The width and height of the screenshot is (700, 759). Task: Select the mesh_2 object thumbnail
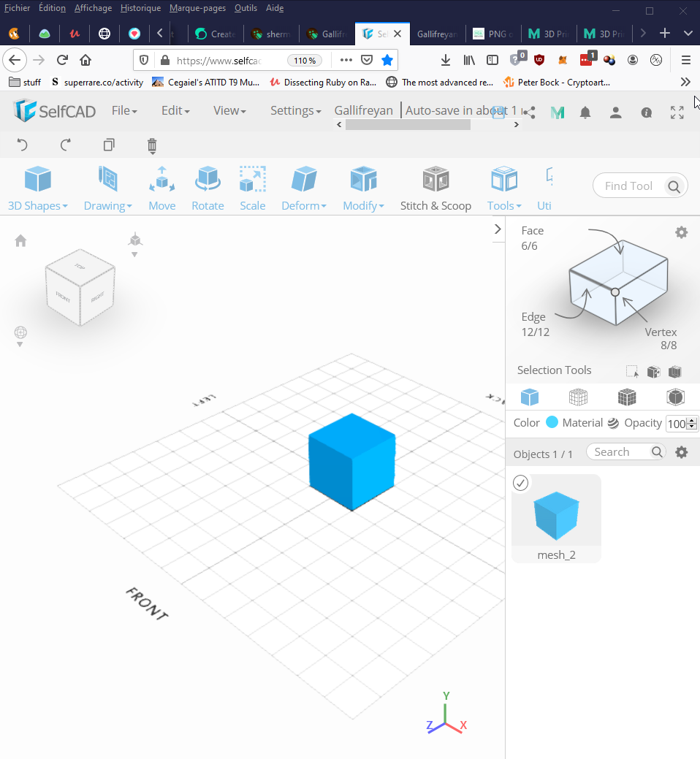coord(556,518)
